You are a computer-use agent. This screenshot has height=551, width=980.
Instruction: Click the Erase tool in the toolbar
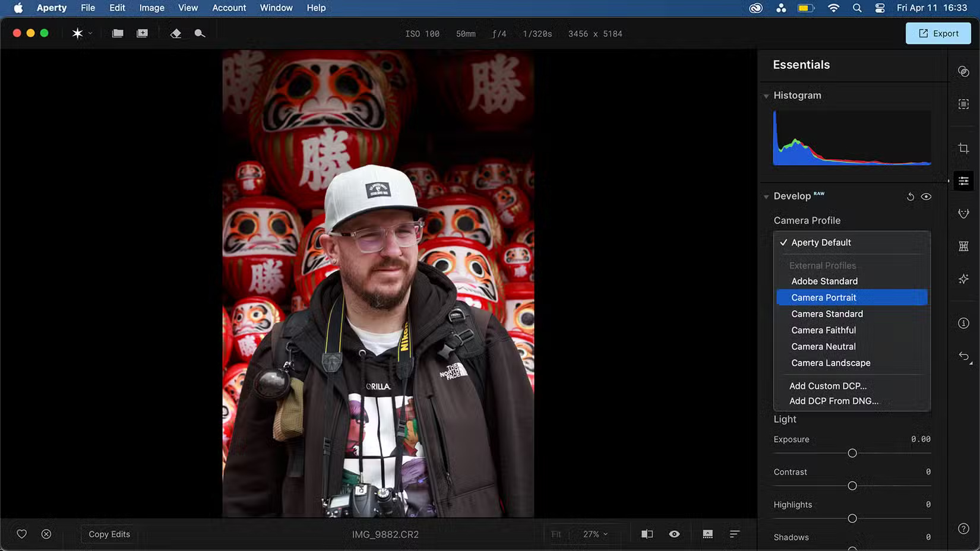pyautogui.click(x=176, y=33)
